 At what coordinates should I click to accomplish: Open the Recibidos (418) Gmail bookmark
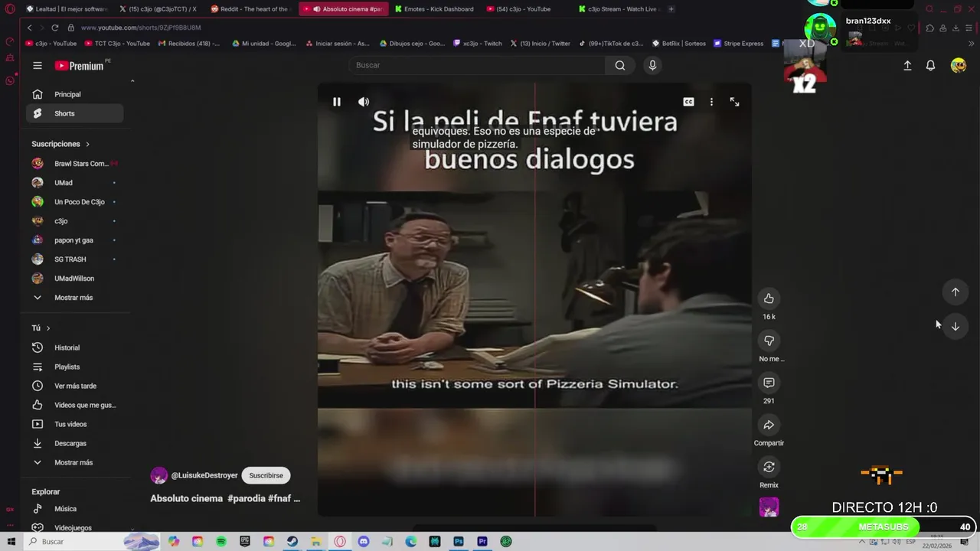click(x=188, y=44)
